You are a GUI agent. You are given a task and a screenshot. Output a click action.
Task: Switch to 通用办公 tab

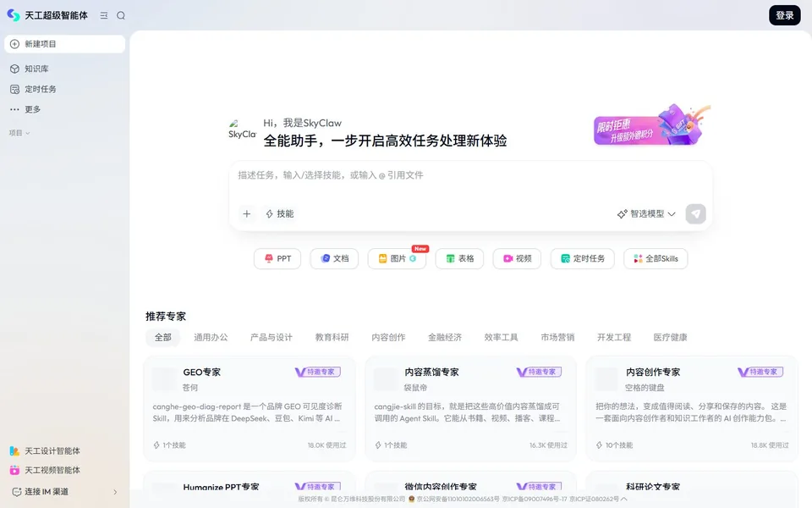211,338
